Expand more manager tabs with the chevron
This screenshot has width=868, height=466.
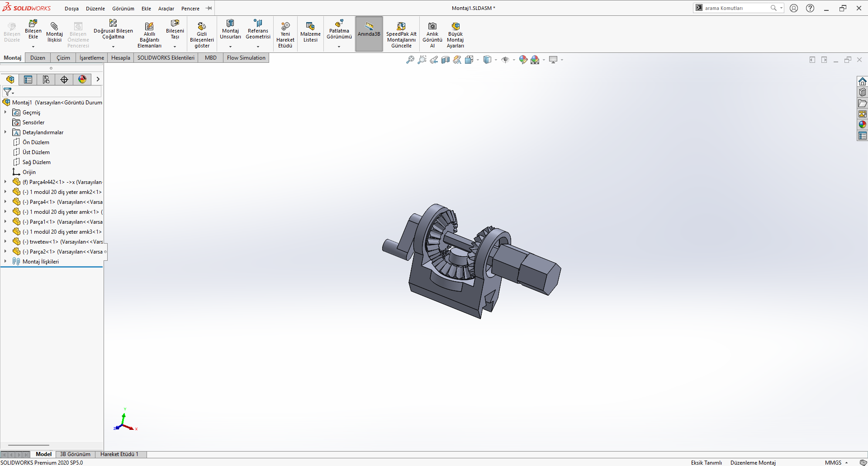98,80
